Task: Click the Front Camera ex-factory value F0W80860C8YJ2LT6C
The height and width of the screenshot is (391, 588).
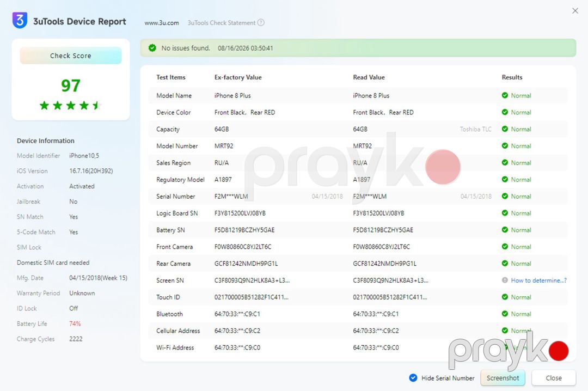Action: coord(243,247)
